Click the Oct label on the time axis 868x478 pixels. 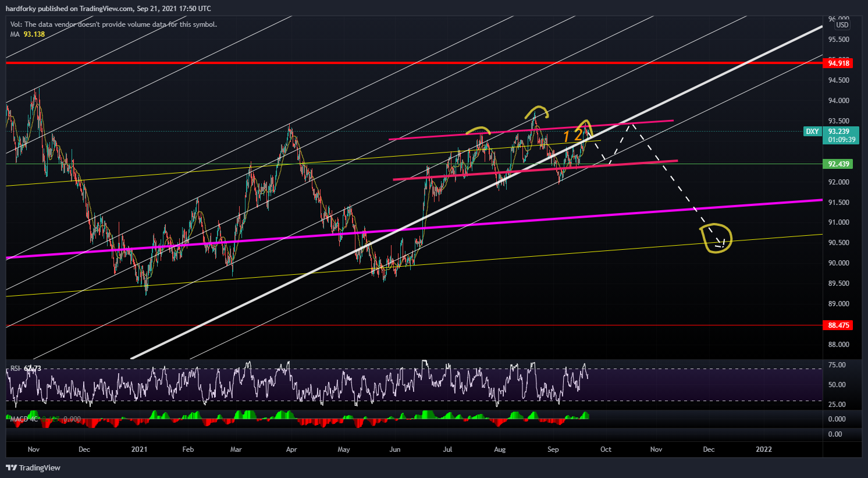pos(606,449)
